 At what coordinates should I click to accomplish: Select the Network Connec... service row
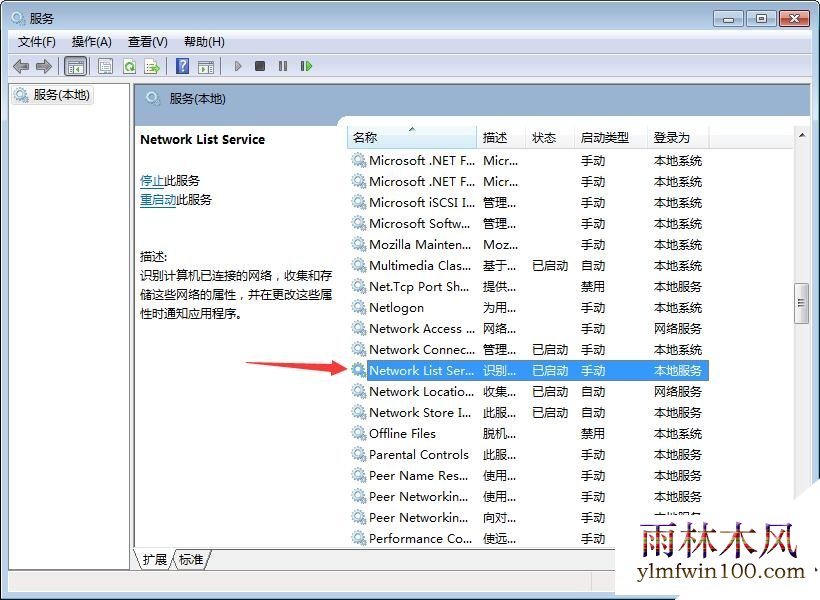coord(530,349)
